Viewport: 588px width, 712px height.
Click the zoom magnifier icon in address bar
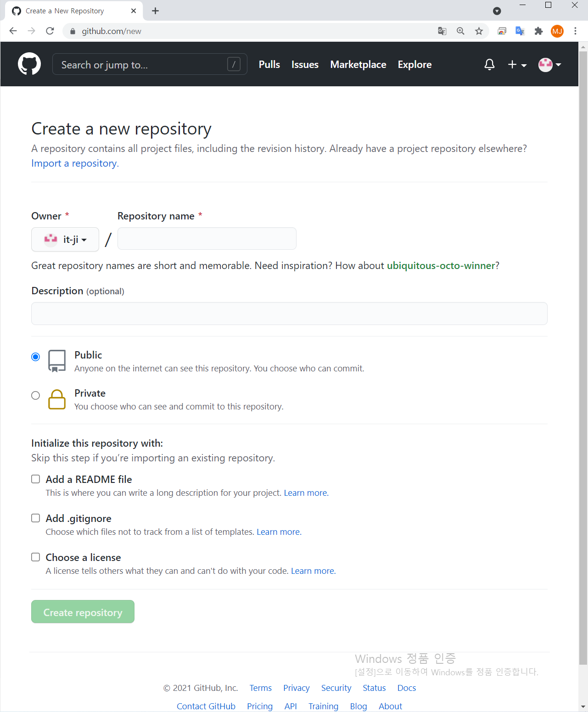click(x=460, y=31)
